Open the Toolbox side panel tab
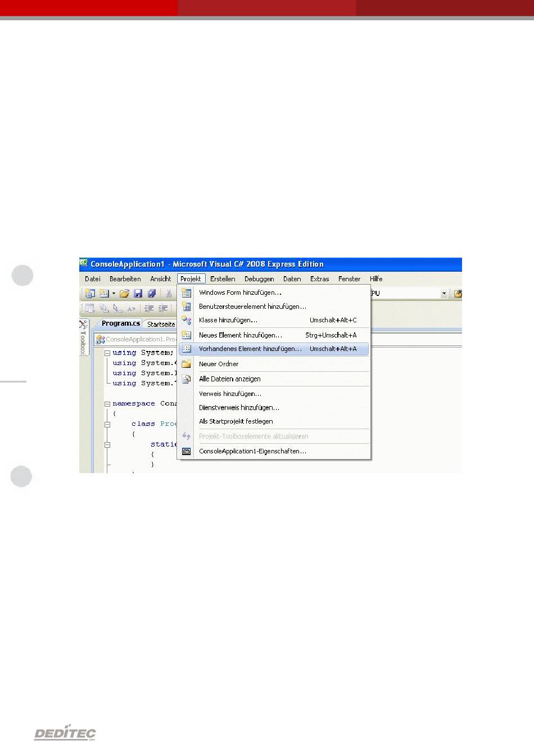The height and width of the screenshot is (756, 534). coord(84,337)
